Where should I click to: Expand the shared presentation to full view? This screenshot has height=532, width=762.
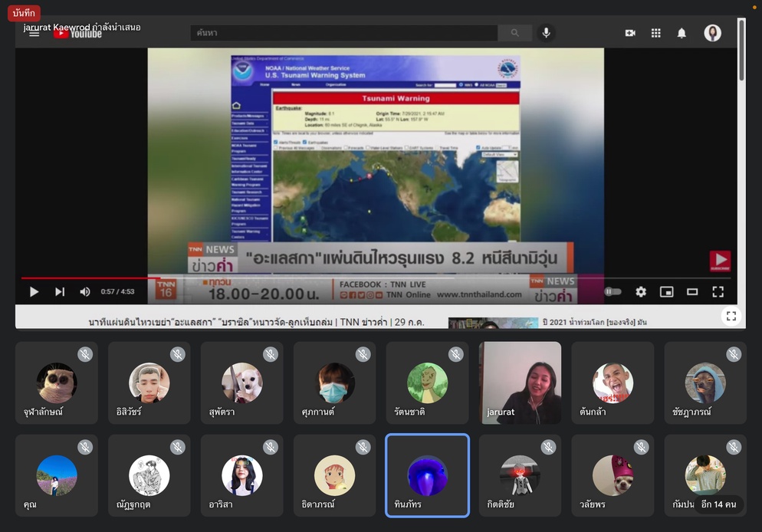(731, 317)
